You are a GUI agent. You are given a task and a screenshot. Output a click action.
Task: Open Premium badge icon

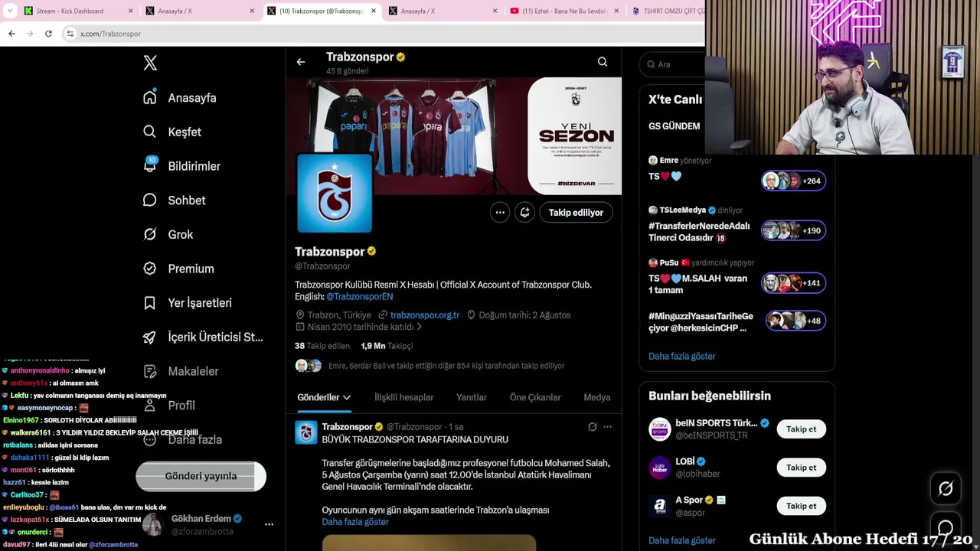150,269
